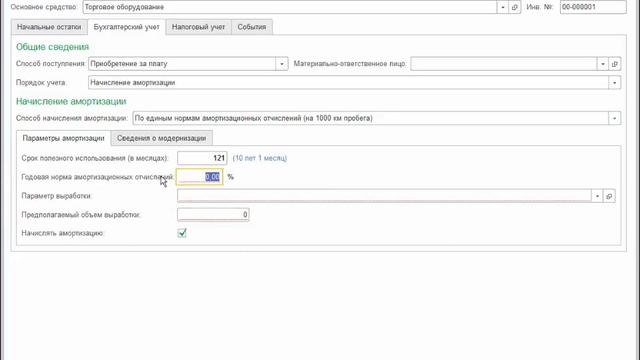This screenshot has height=360, width=640.
Task: Go to the События tab
Action: pos(252,27)
